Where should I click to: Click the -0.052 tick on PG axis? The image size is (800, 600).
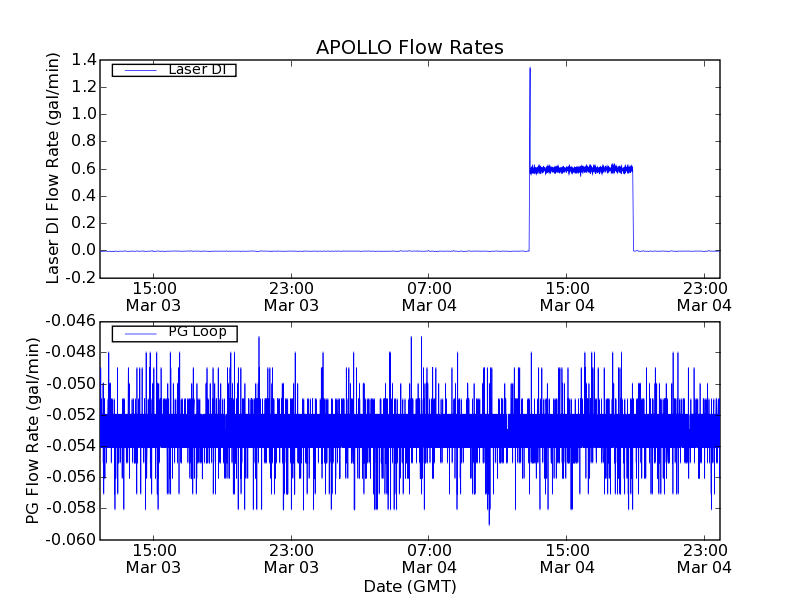[70, 415]
